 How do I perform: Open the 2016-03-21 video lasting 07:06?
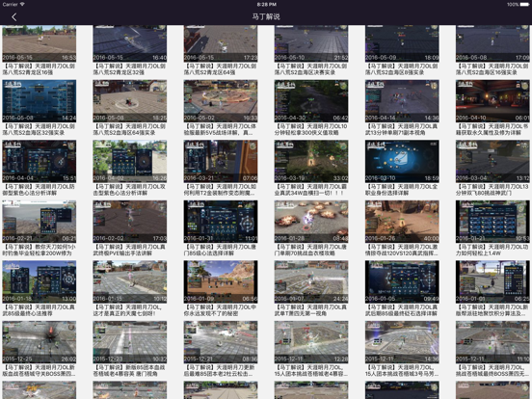221,161
